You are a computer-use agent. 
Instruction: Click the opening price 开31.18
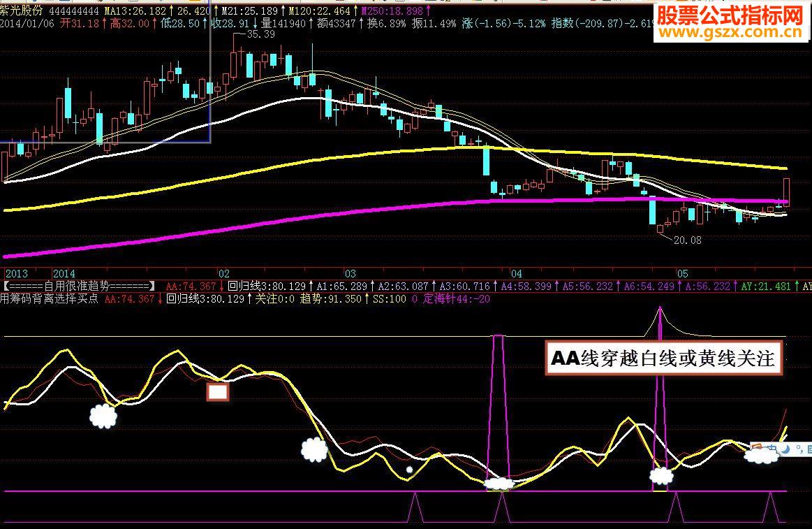(80, 23)
